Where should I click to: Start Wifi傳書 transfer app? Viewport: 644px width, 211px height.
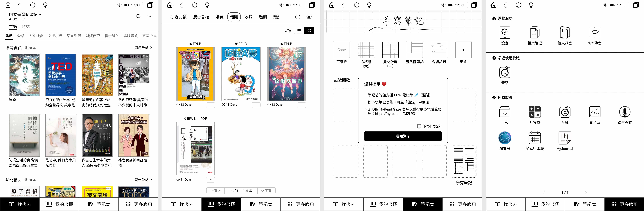tap(595, 36)
